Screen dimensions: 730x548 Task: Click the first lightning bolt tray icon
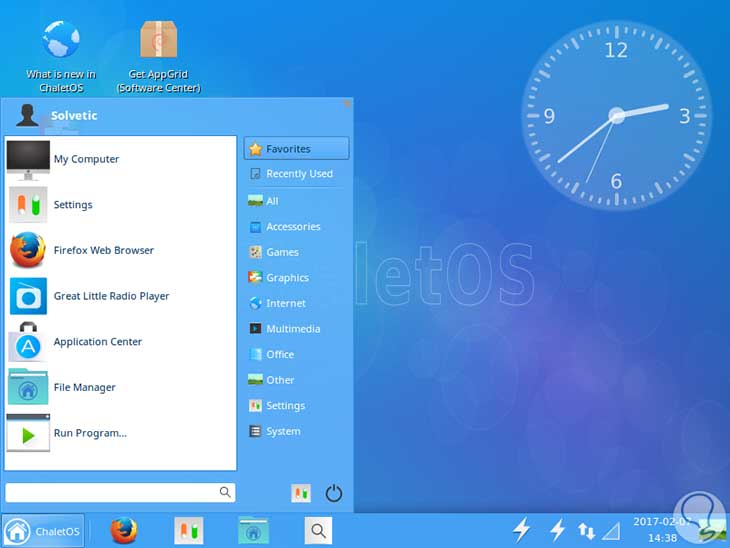[521, 530]
